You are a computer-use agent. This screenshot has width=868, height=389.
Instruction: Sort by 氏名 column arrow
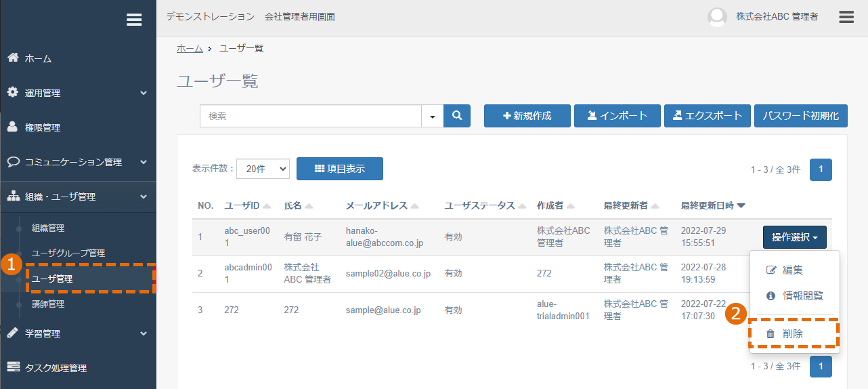pos(309,206)
